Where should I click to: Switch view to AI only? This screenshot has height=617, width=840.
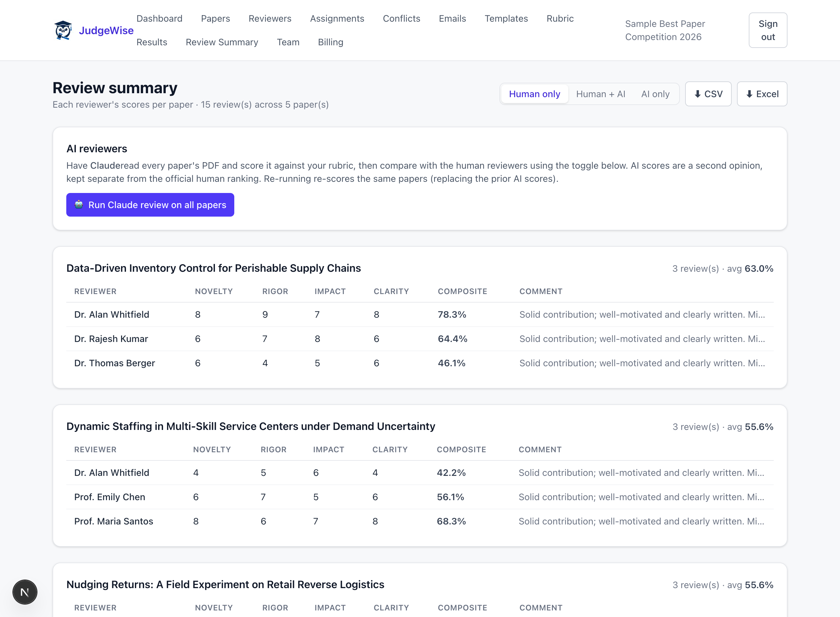[x=655, y=94]
